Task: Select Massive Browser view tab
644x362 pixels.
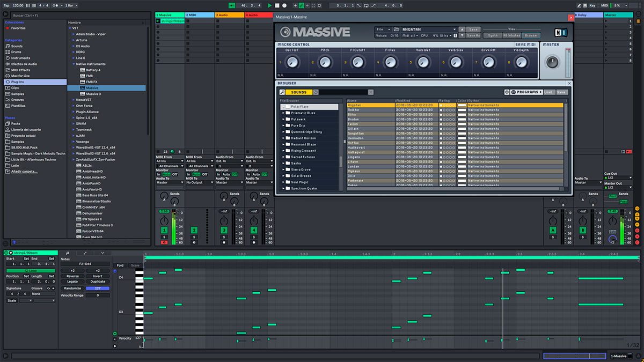Action: coord(531,35)
